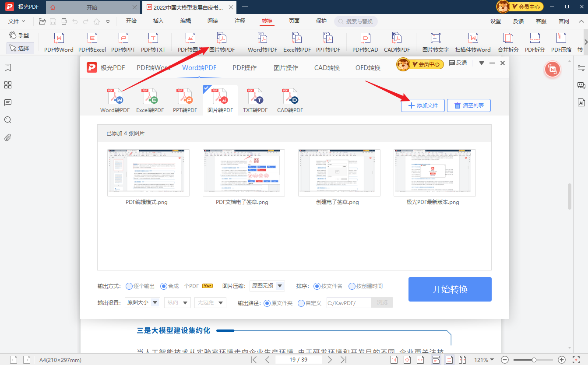Select 逐个输出 output mode
Viewport: 588px width, 365px height.
(x=136, y=286)
